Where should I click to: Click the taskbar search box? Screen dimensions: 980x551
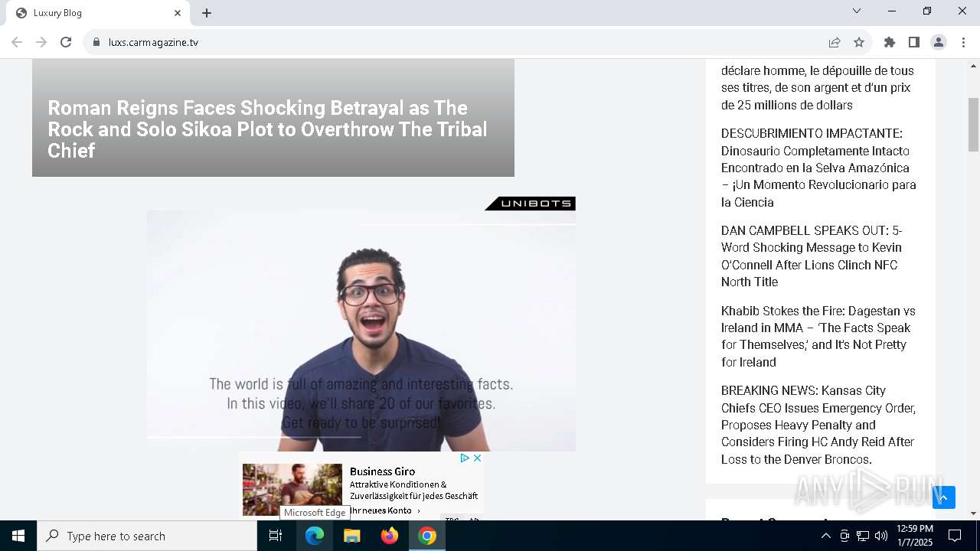pos(147,536)
